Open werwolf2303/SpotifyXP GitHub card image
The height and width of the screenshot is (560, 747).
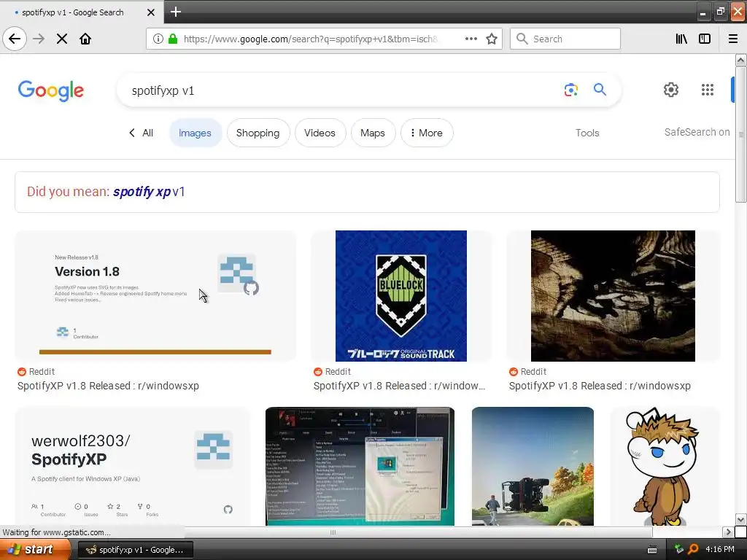(132, 467)
